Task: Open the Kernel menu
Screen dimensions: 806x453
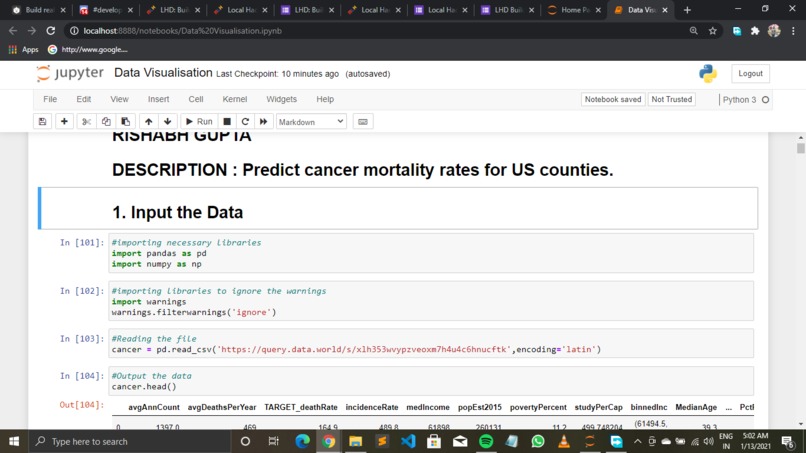Action: [235, 99]
